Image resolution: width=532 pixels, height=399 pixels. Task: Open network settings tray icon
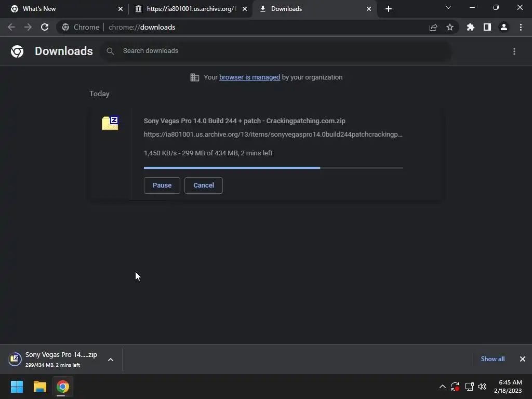tap(470, 387)
